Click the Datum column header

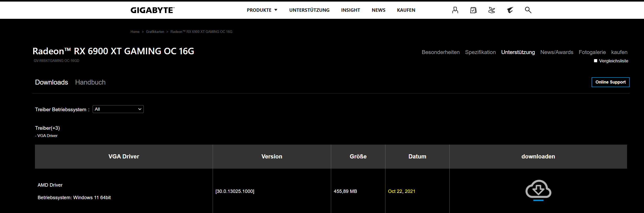point(417,156)
